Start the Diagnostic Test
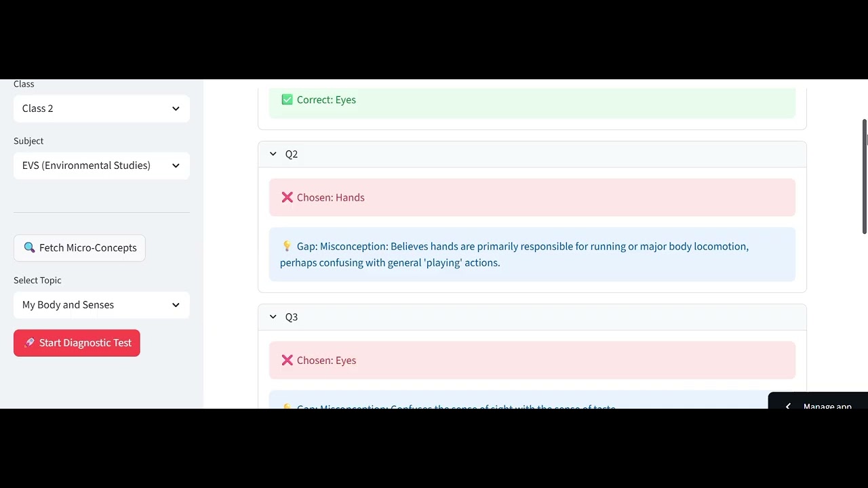The height and width of the screenshot is (488, 868). pyautogui.click(x=77, y=343)
